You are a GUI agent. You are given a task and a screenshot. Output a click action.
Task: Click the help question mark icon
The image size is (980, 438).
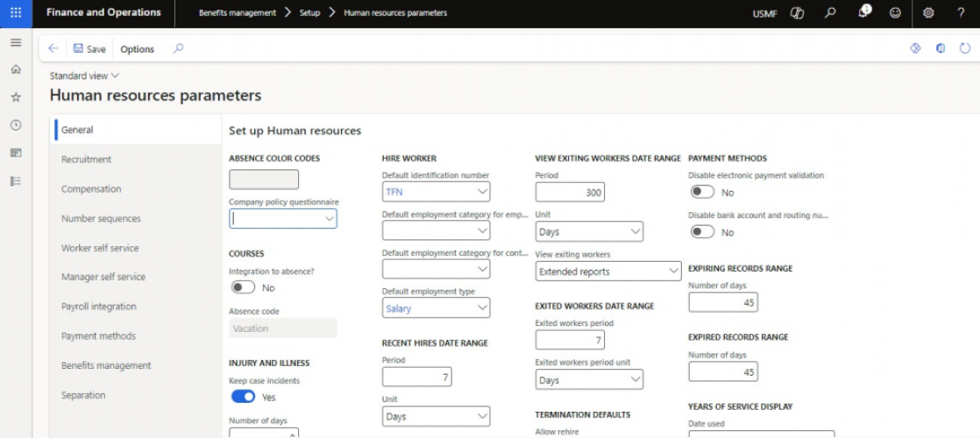pyautogui.click(x=961, y=12)
